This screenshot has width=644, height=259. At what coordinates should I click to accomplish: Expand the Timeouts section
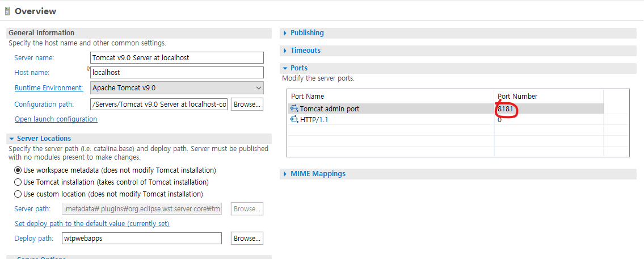(x=285, y=51)
